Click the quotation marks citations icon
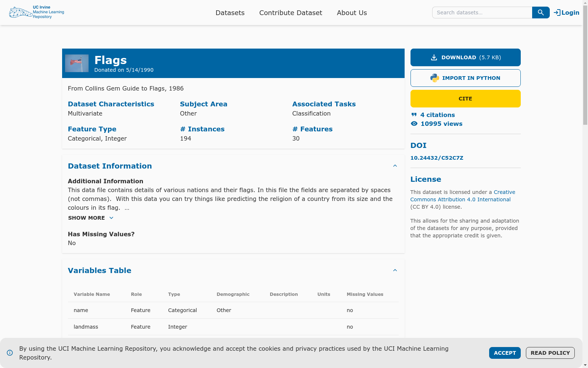The image size is (588, 368). coord(414,115)
